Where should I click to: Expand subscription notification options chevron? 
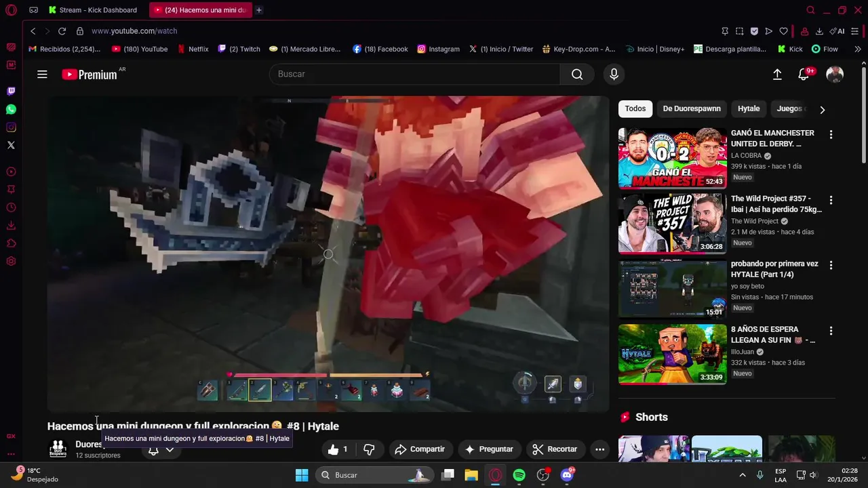(x=170, y=449)
